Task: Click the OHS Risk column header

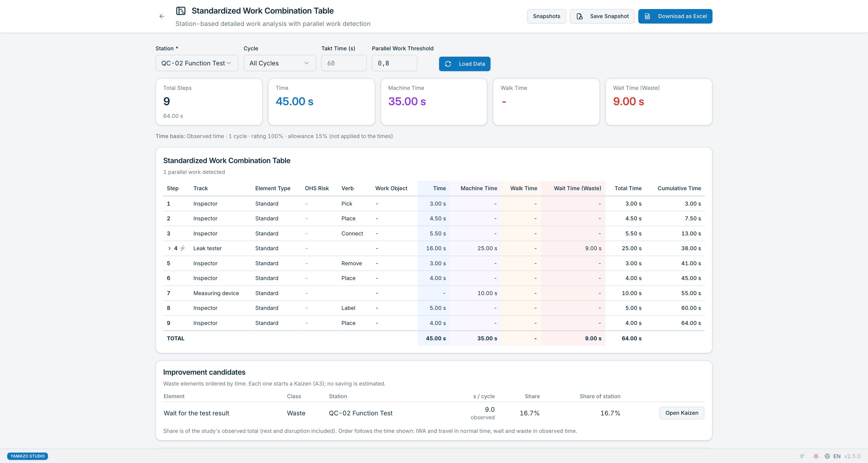Action: (x=317, y=188)
